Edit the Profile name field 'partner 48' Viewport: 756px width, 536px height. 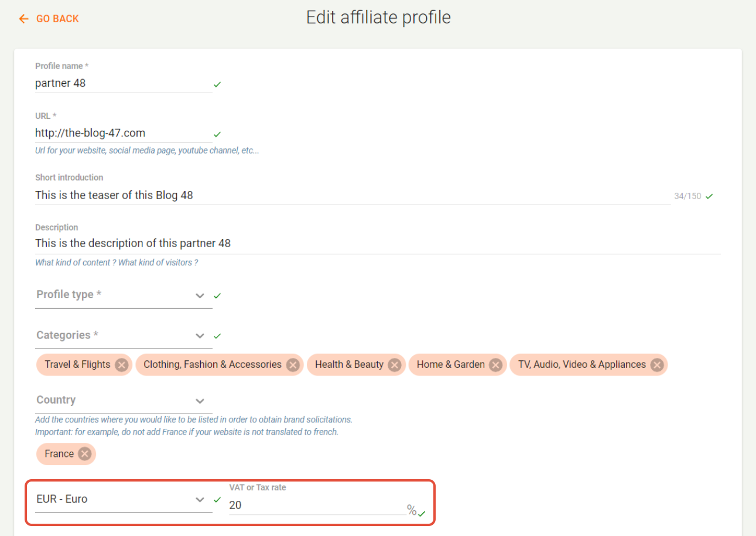tap(124, 83)
